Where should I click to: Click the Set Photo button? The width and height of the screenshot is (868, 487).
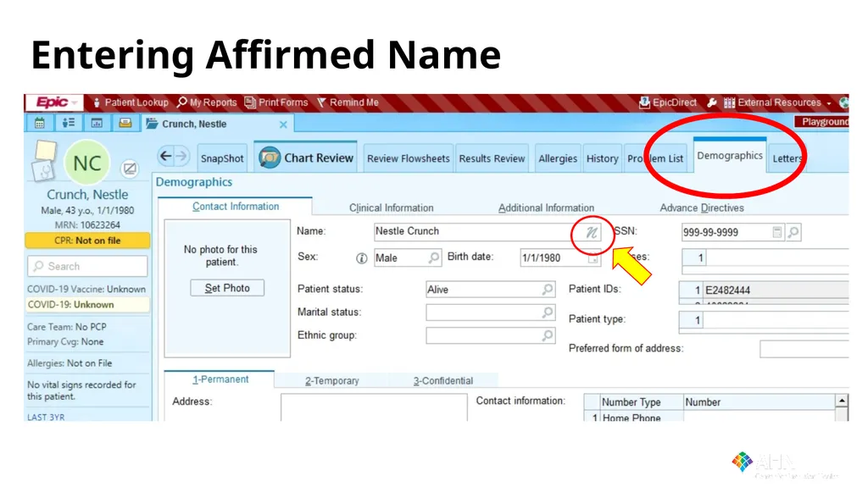tap(227, 288)
